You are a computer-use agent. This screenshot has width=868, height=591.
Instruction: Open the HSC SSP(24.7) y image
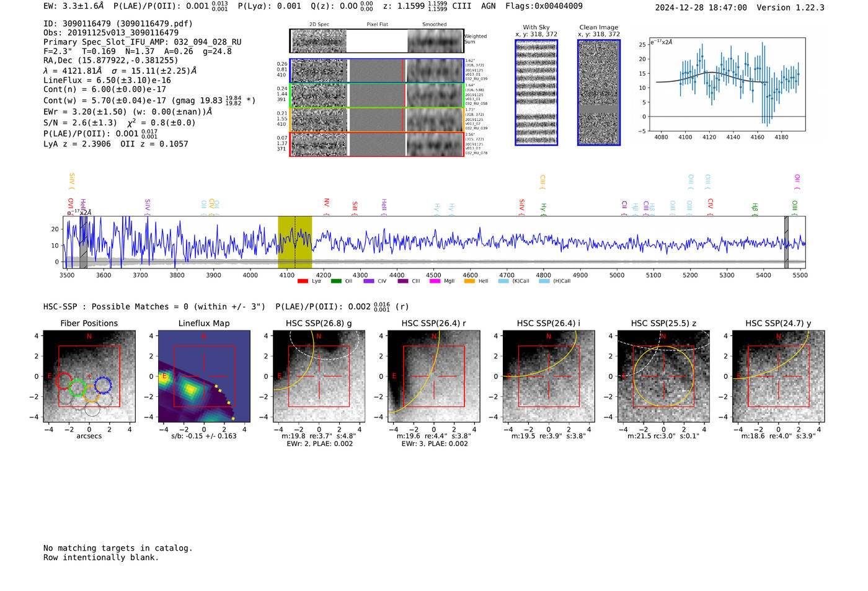pos(779,376)
